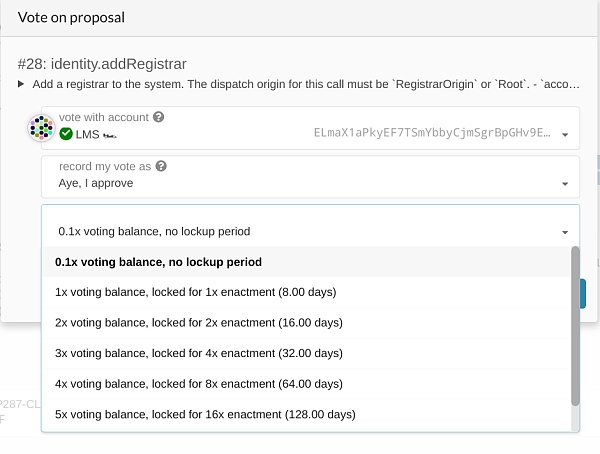Screen dimensions: 600x454
Task: Click the partially hidden blue button
Action: pyautogui.click(x=583, y=293)
